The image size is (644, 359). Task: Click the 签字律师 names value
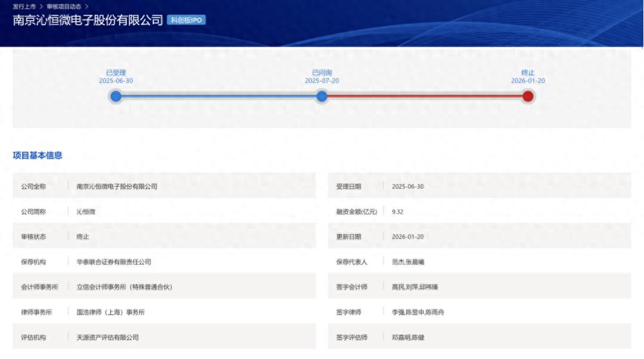418,312
